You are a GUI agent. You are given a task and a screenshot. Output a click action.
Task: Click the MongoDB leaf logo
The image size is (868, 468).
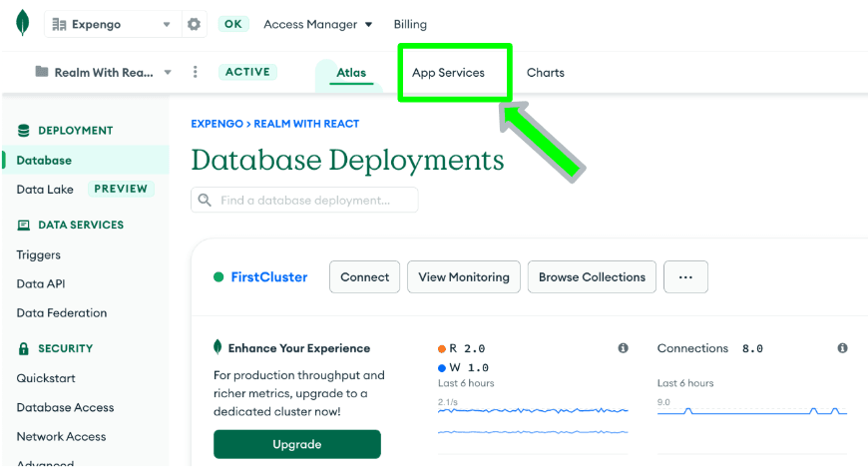[x=22, y=24]
